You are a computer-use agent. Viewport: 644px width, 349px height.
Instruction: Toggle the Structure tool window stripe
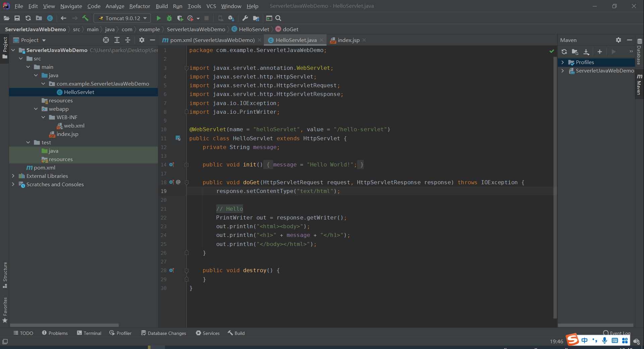pyautogui.click(x=5, y=275)
